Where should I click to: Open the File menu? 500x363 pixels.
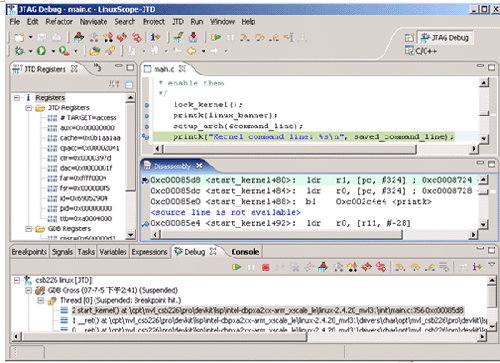[x=15, y=22]
